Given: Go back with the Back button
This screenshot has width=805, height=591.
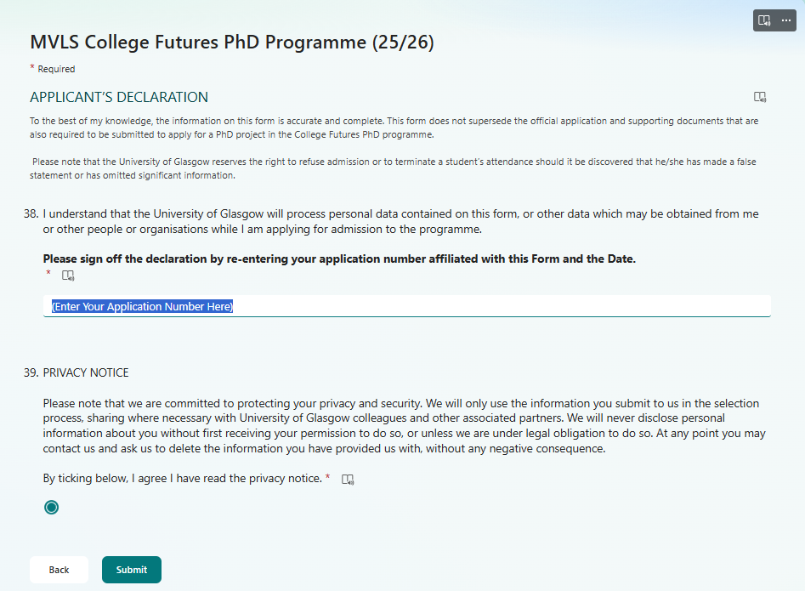Looking at the screenshot, I should pos(59,569).
